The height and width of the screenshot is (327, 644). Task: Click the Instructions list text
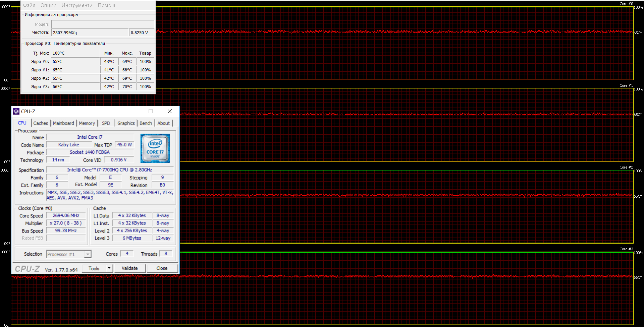pyautogui.click(x=110, y=195)
